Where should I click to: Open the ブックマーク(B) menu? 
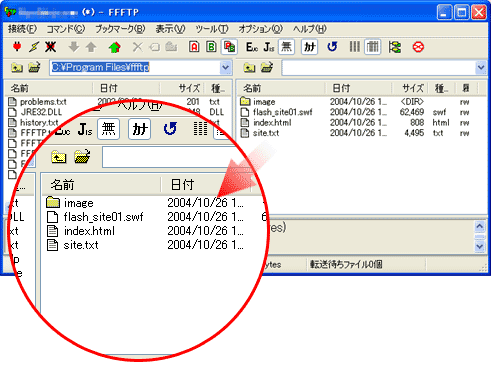tap(120, 29)
